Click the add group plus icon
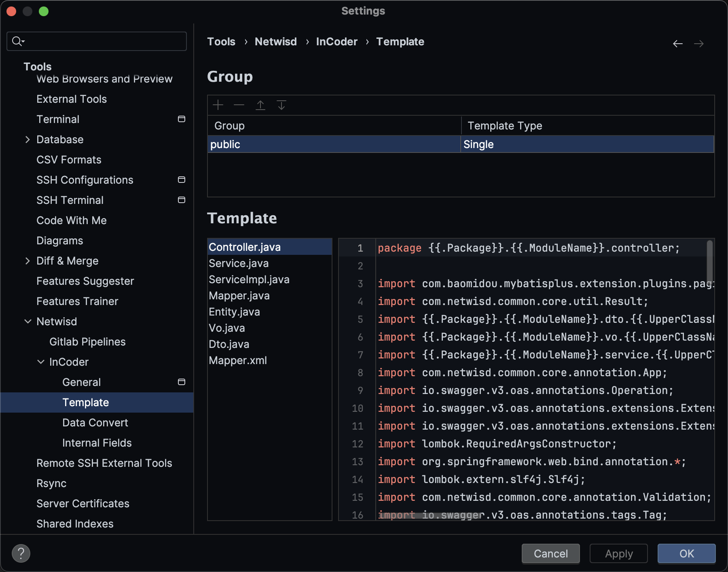The height and width of the screenshot is (572, 728). click(218, 105)
